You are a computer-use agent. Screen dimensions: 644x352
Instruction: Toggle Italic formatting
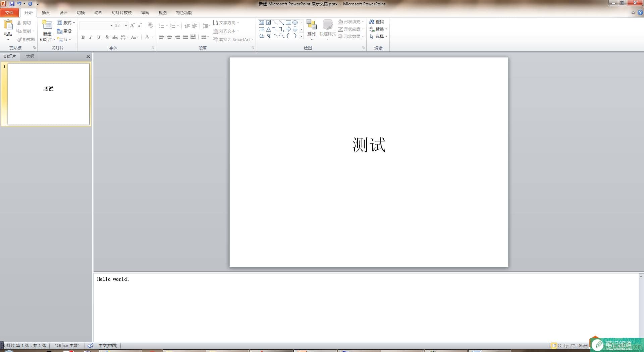point(91,37)
